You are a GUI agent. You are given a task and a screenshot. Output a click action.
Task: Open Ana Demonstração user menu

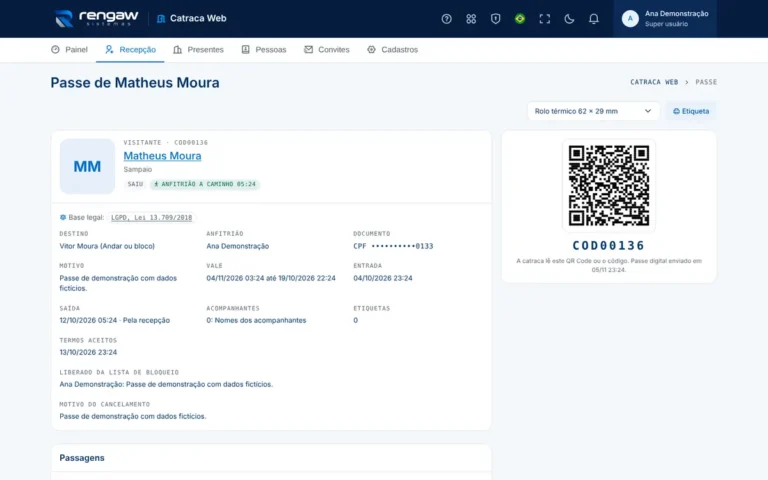click(665, 19)
